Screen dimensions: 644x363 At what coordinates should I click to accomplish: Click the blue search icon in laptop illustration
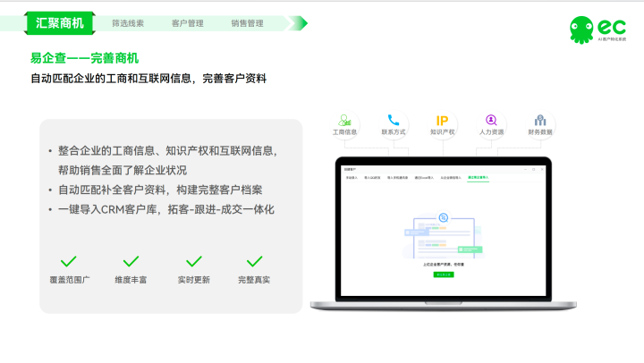(443, 217)
